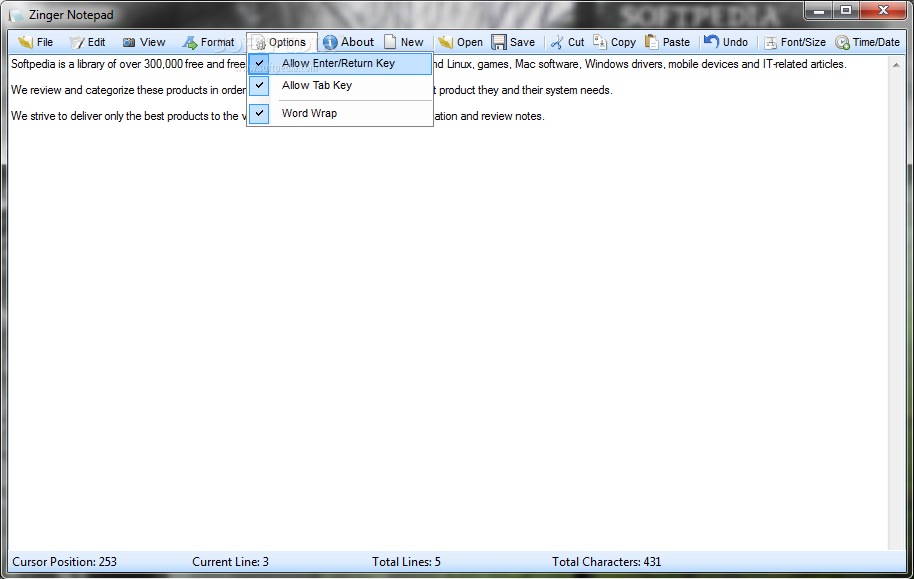Click the Paste clipboard icon
The width and height of the screenshot is (914, 579).
click(652, 42)
